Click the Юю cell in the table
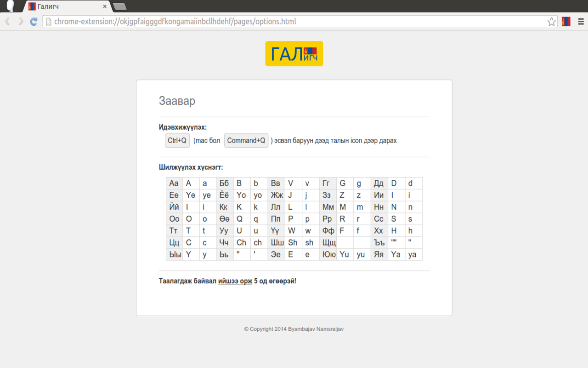Screen dimensions: 588x368 [x=328, y=254]
